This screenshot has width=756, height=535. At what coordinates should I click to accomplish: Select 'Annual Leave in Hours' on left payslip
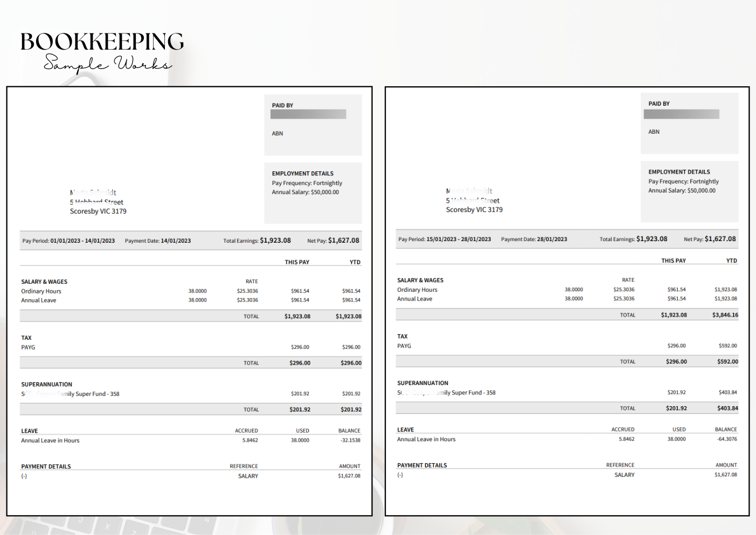pos(50,441)
